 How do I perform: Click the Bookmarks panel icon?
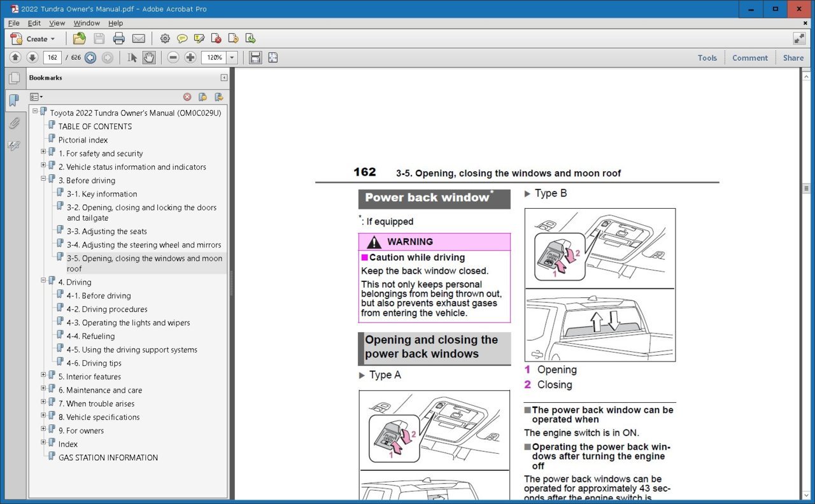(14, 100)
